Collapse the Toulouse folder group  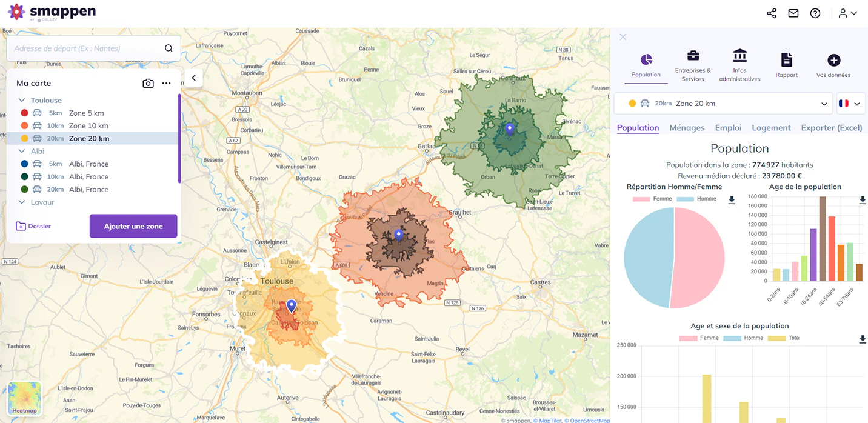click(22, 100)
